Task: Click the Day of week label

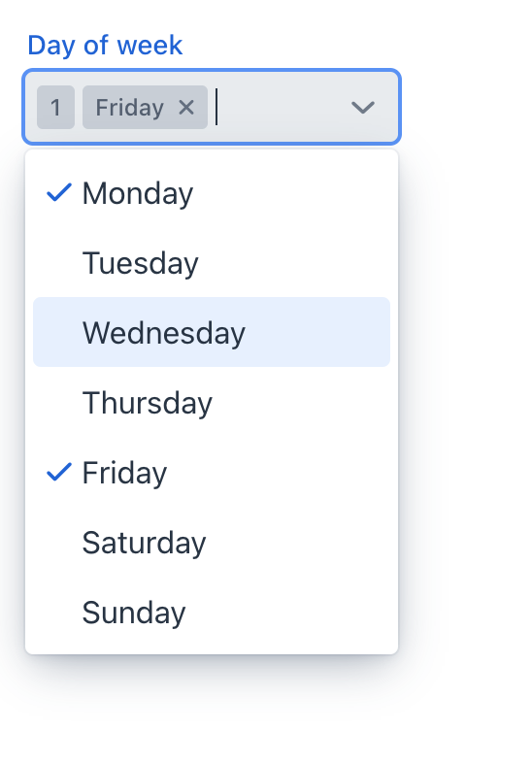Action: click(x=105, y=46)
